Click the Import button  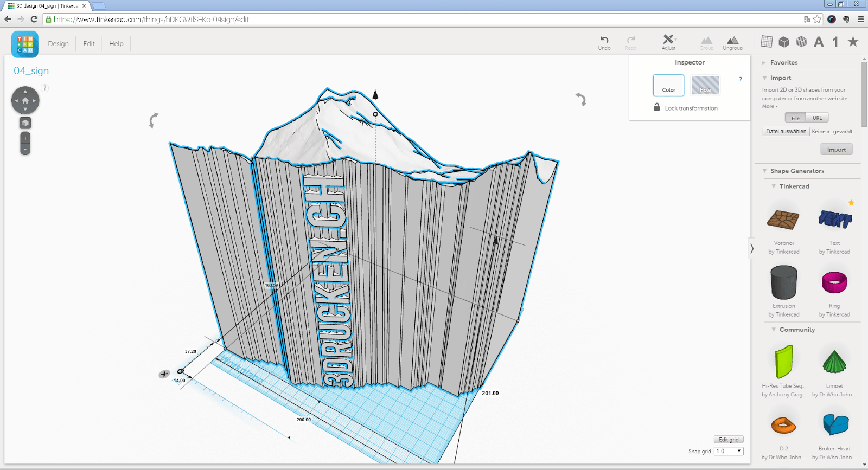tap(836, 150)
